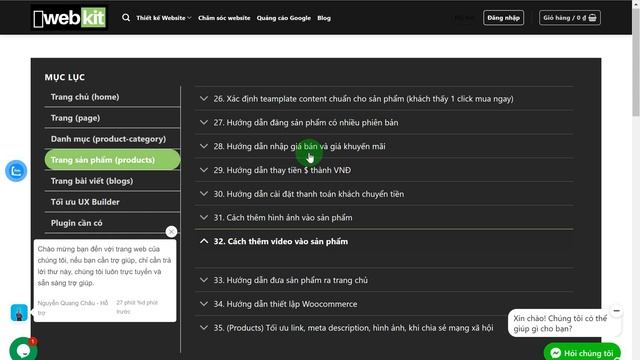Expand item 31 chevron thêm hình ảnh

click(204, 218)
